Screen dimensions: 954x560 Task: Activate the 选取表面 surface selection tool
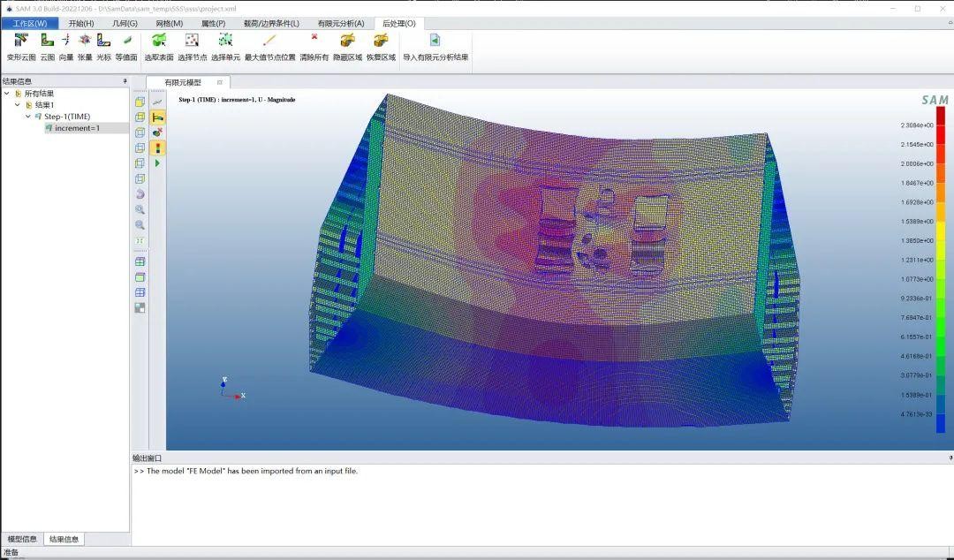coord(159,41)
